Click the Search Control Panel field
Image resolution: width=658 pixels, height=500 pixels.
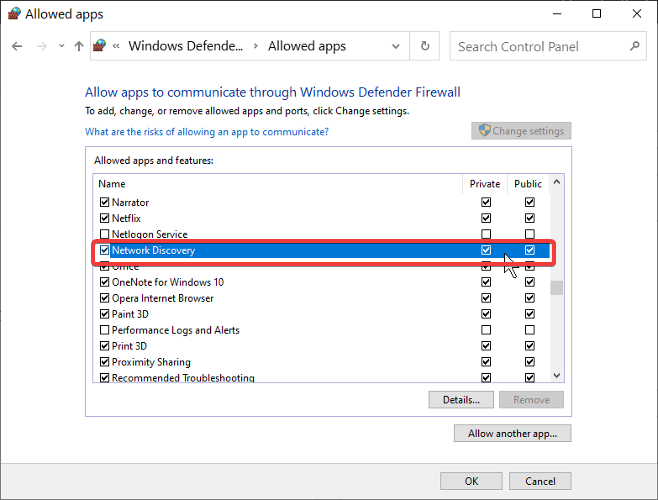[540, 46]
